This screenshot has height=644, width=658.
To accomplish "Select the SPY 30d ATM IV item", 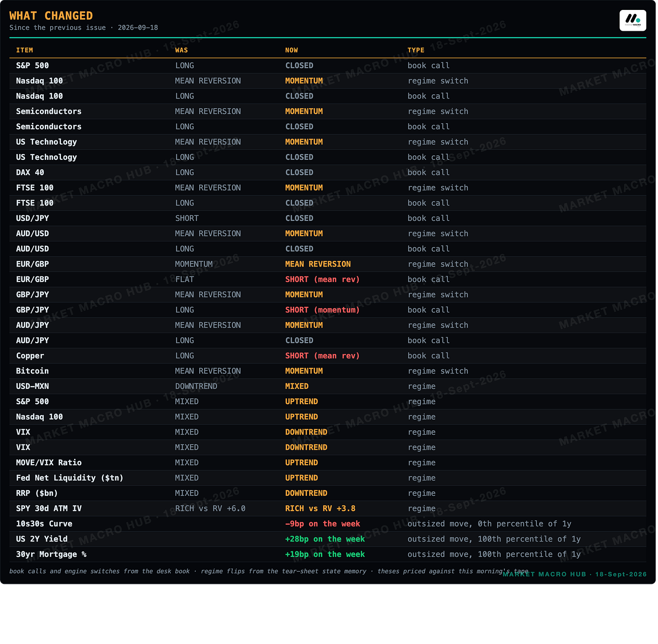I will click(49, 509).
